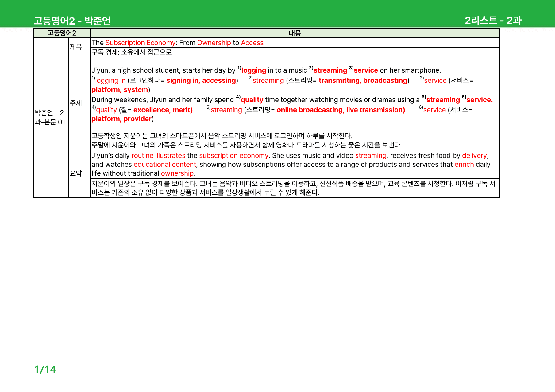Click the red word 'delivery' in the summary
The height and width of the screenshot is (392, 555).
coord(474,155)
